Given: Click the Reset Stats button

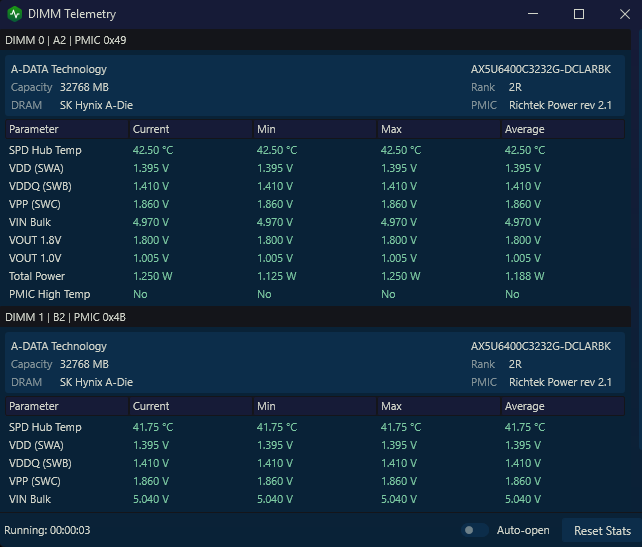Looking at the screenshot, I should 602,531.
